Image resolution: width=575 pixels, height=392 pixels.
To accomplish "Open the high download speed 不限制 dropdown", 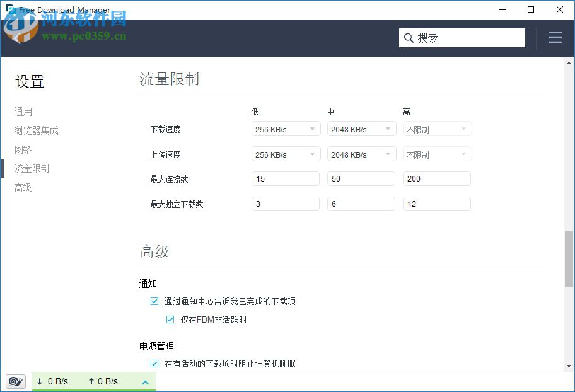I will (437, 129).
